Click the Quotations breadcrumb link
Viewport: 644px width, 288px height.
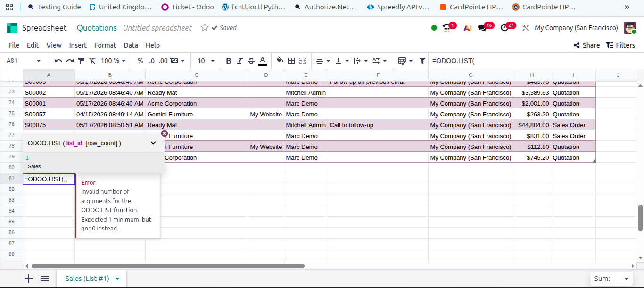click(x=97, y=28)
